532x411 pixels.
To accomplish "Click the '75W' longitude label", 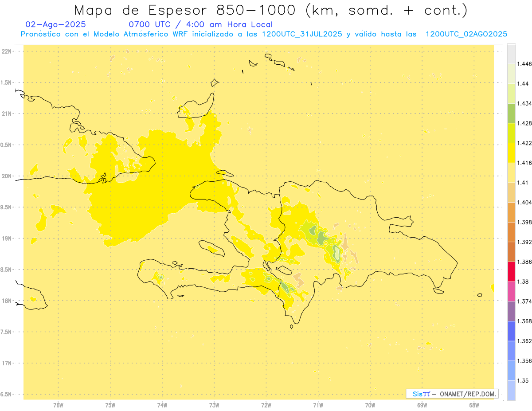I will click(x=110, y=405).
